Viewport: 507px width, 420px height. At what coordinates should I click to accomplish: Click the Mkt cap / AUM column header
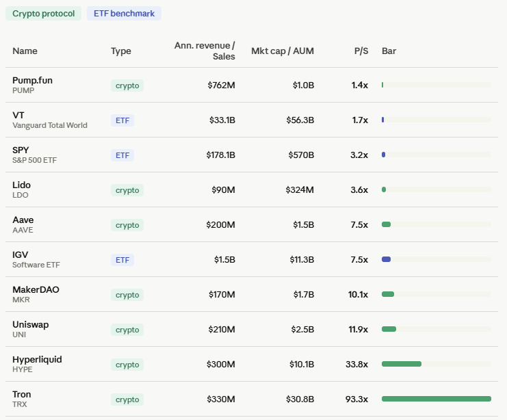[x=283, y=51]
